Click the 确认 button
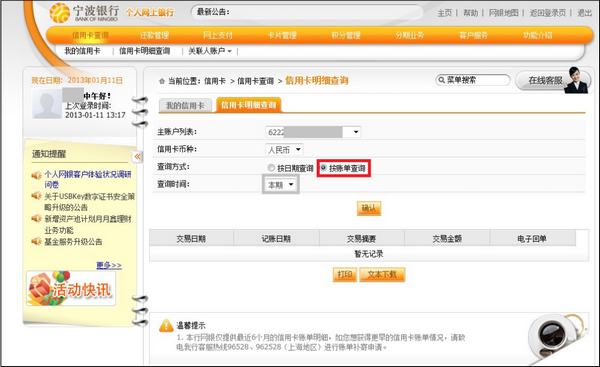This screenshot has width=600, height=367. 369,208
